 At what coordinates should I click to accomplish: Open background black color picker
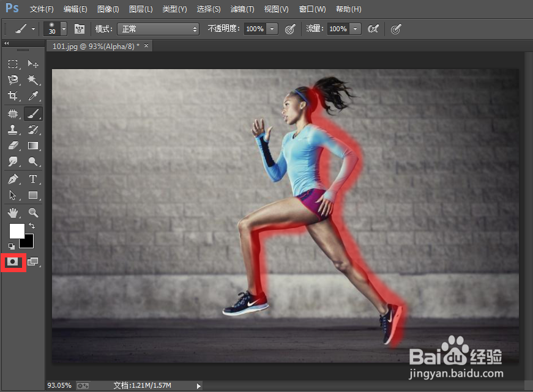tap(29, 243)
